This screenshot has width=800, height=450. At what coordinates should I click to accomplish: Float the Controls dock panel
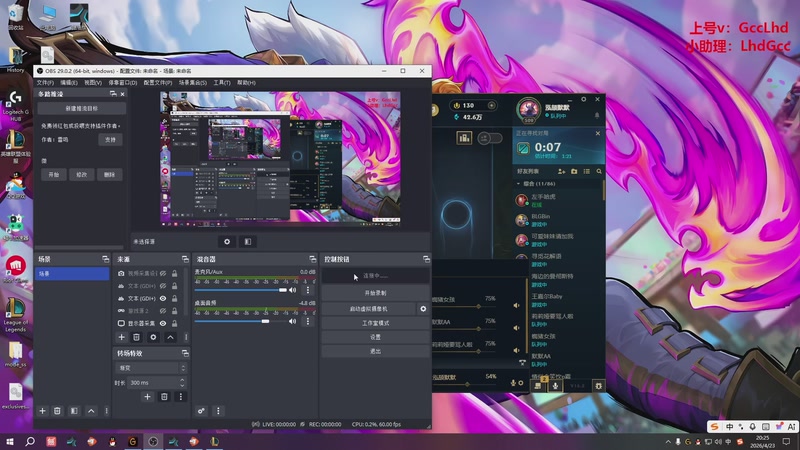click(x=426, y=259)
